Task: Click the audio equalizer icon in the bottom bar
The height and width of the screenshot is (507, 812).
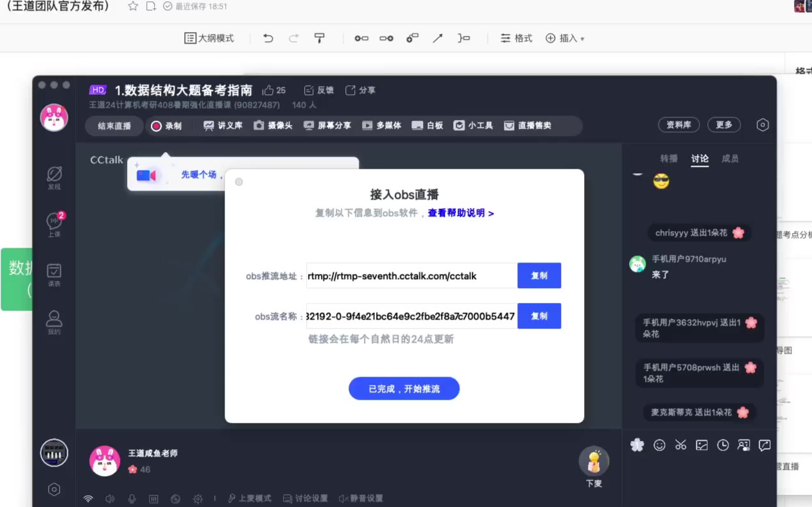Action: (x=153, y=499)
